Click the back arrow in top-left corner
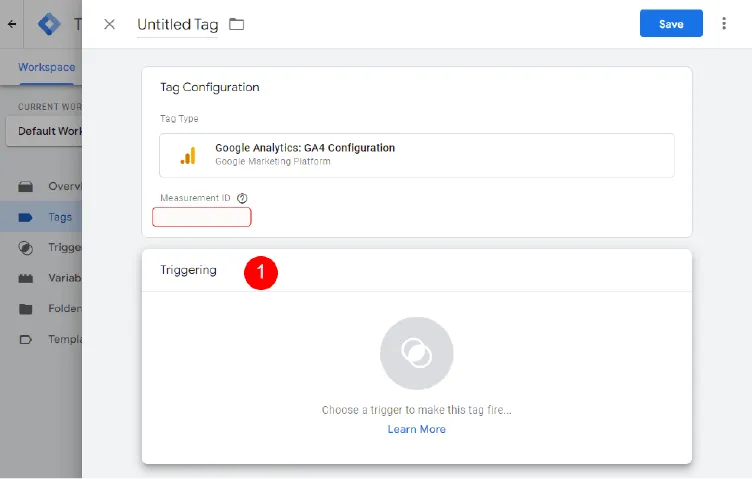This screenshot has height=479, width=752. click(x=12, y=24)
